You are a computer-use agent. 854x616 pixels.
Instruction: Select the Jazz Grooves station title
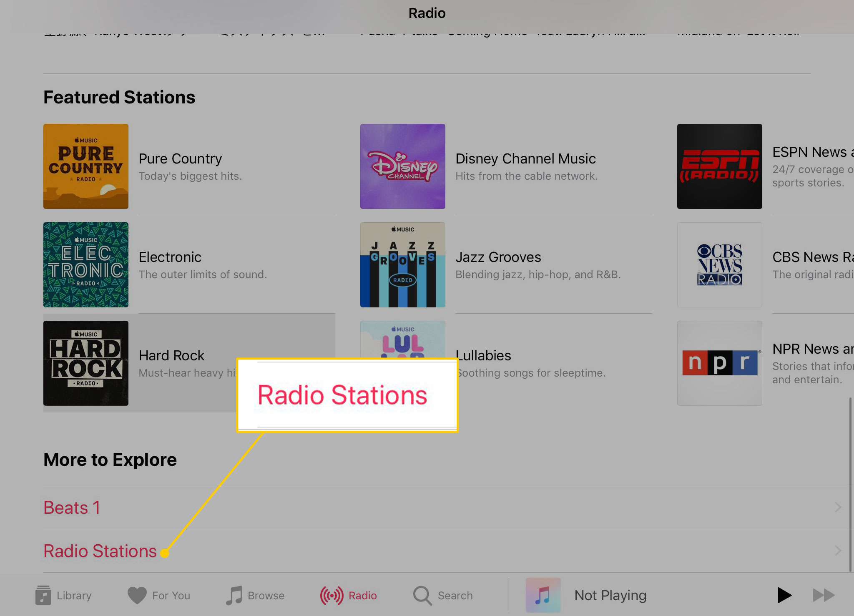pyautogui.click(x=498, y=257)
